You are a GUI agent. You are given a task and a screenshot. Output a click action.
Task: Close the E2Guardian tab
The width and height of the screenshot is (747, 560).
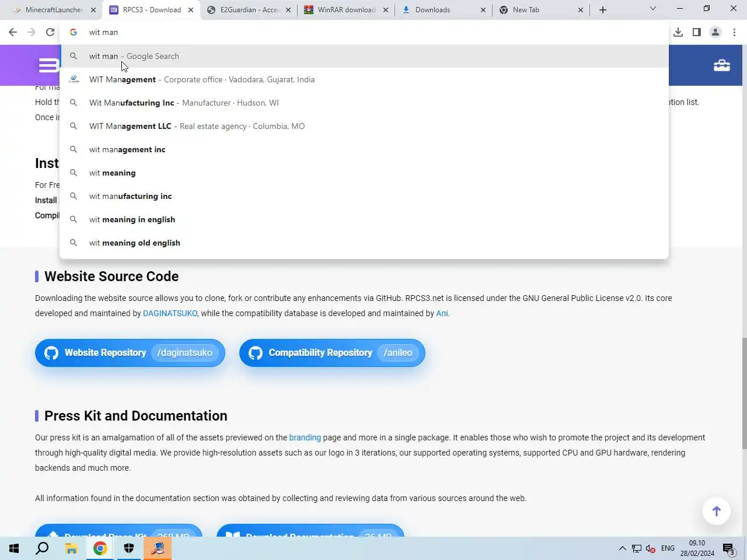288,10
